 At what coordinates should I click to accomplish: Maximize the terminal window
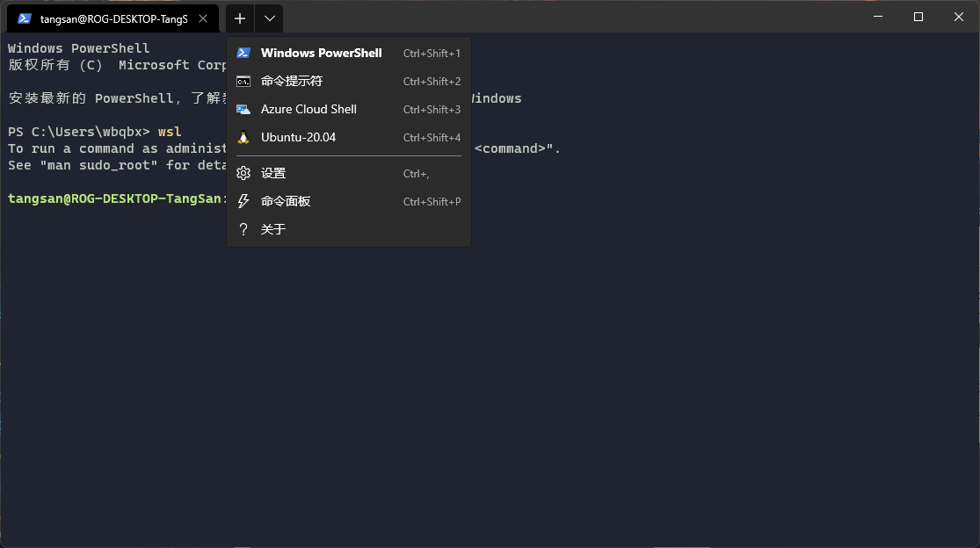point(918,17)
